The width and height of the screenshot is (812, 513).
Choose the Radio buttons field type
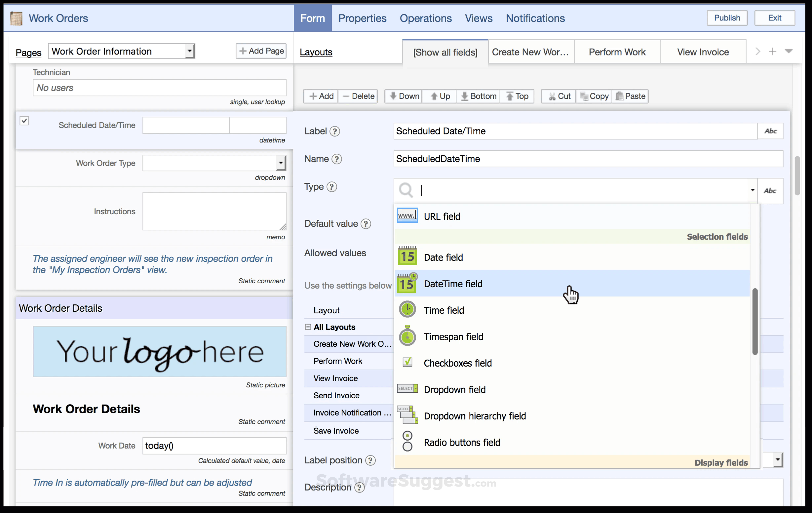(462, 442)
